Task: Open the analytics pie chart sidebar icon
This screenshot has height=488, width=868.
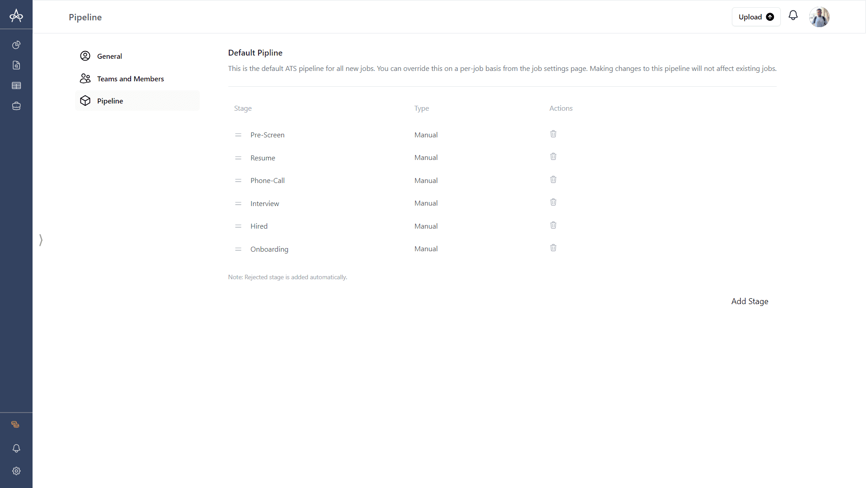Action: [x=16, y=45]
